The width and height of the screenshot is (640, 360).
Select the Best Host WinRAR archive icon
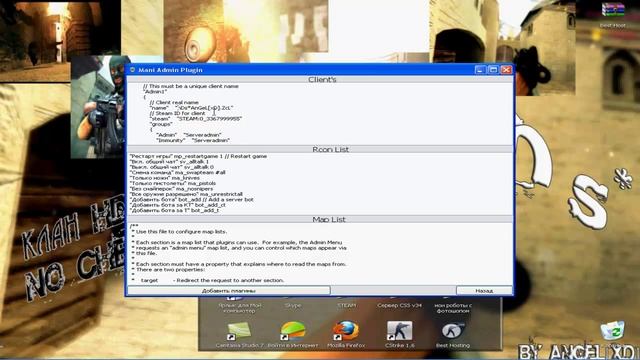(613, 15)
